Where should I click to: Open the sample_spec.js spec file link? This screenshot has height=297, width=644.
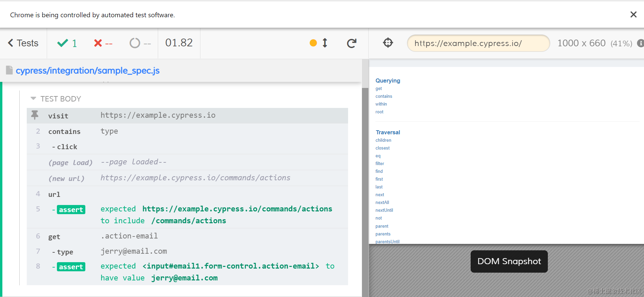coord(88,70)
